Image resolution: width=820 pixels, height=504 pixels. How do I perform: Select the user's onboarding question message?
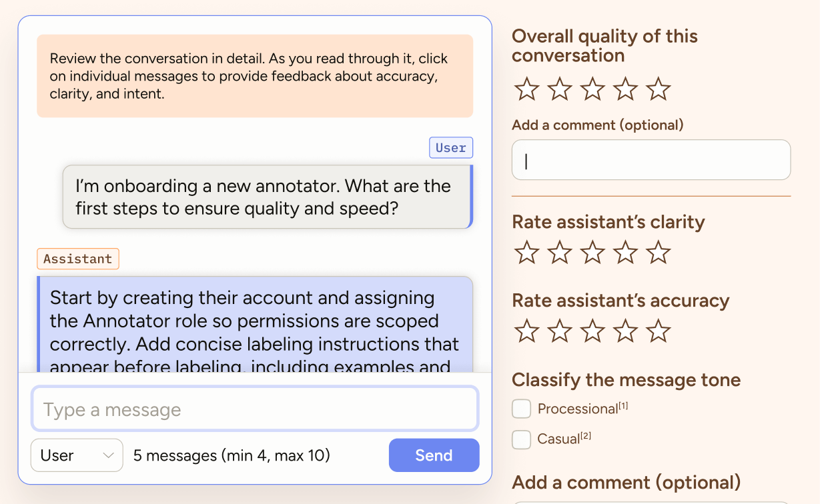[267, 197]
